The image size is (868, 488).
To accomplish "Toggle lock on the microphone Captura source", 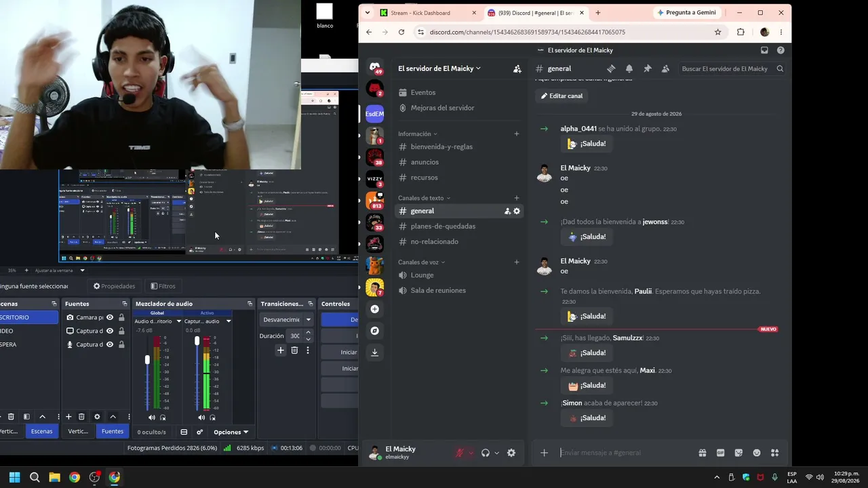I will point(121,344).
